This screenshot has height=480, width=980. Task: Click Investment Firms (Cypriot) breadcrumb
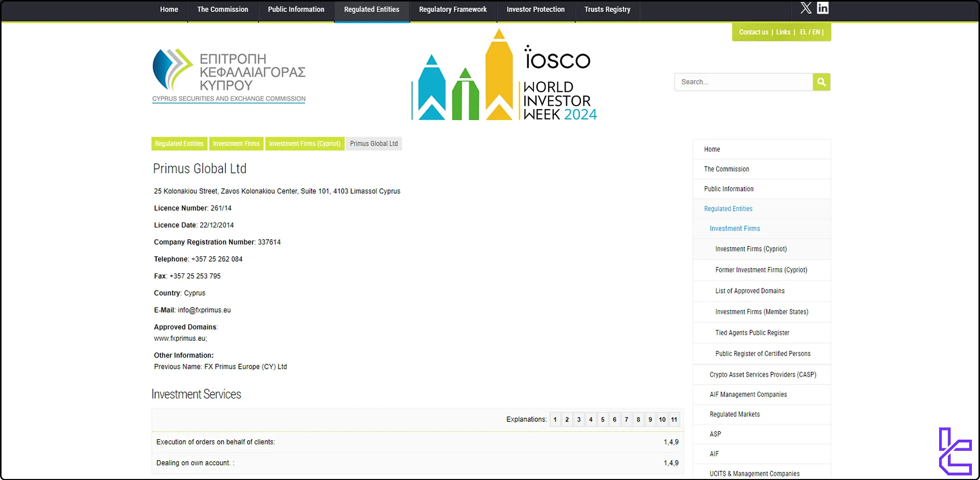tap(305, 144)
